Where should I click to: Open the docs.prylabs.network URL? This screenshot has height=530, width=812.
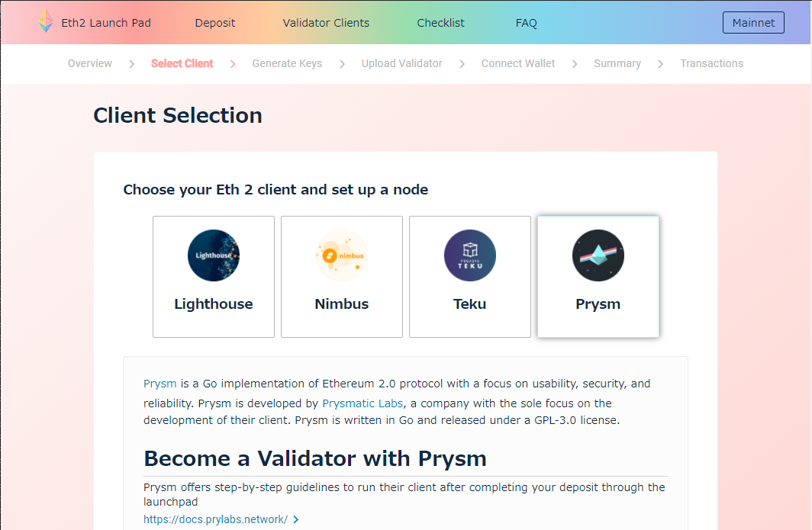click(x=215, y=520)
